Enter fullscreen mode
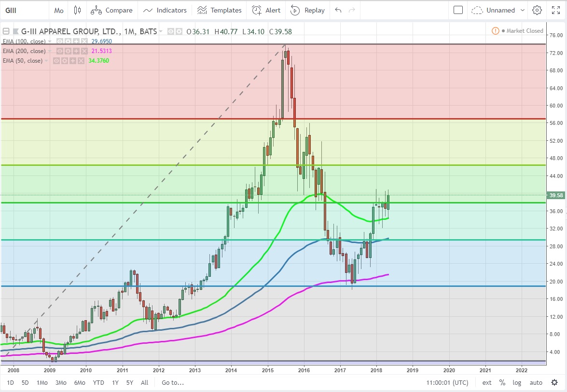567x392 pixels. tap(556, 10)
